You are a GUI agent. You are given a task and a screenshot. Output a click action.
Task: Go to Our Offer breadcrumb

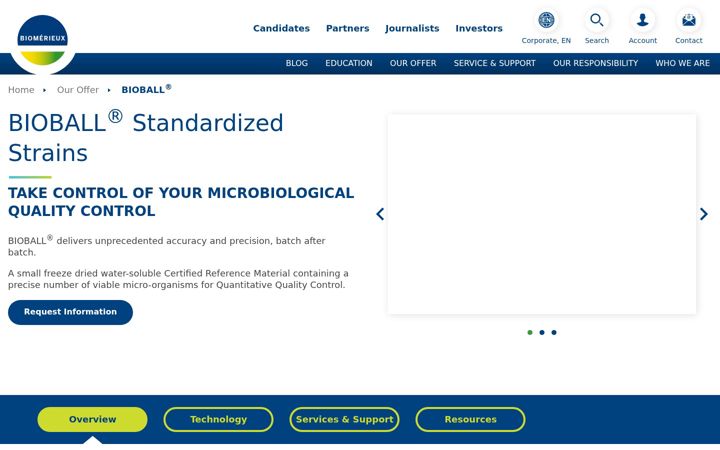point(78,90)
